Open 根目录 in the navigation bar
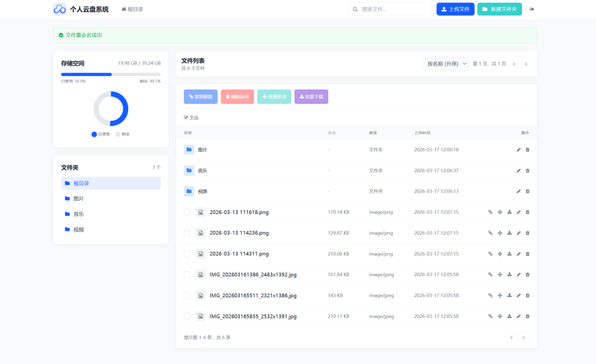This screenshot has width=596, height=364. click(x=132, y=9)
